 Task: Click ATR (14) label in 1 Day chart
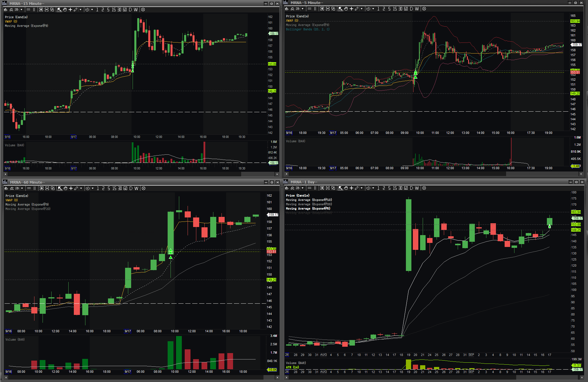[x=292, y=367]
